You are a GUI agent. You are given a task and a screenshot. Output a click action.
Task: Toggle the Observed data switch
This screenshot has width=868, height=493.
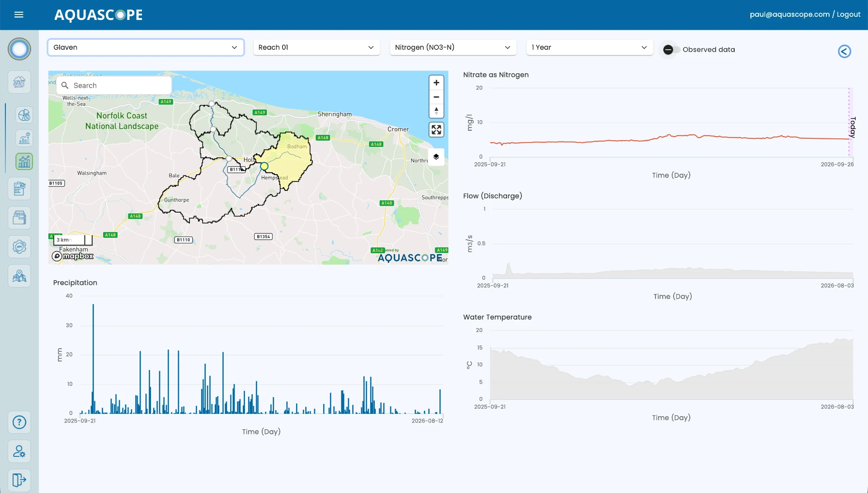tap(671, 50)
